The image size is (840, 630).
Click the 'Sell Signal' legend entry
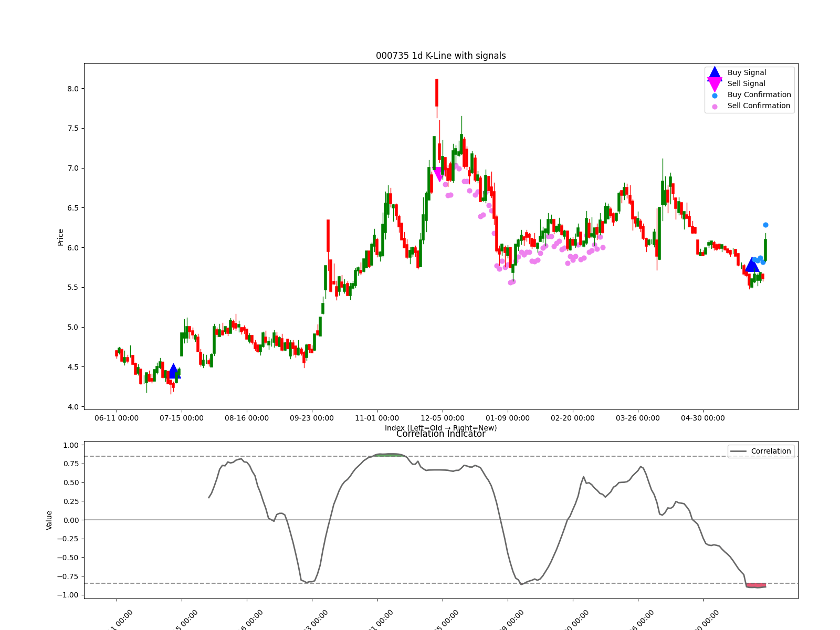(x=746, y=83)
